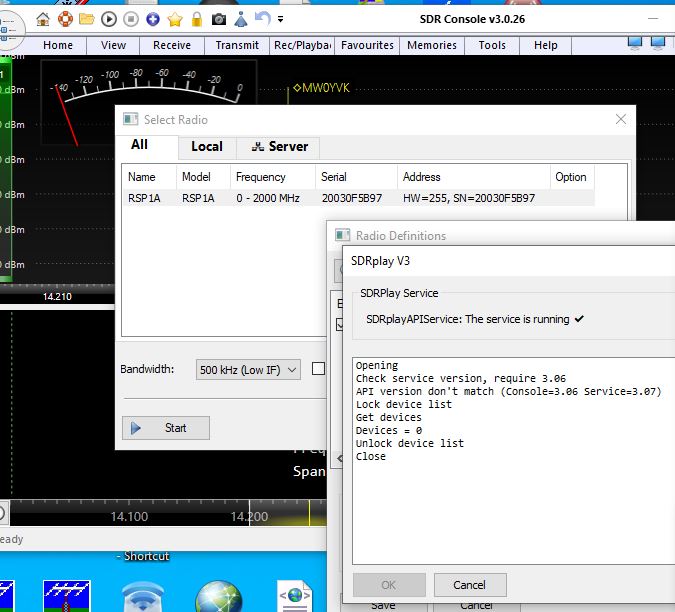Click Cancel in SDRplay V3 dialog
The height and width of the screenshot is (612, 675).
pos(469,585)
